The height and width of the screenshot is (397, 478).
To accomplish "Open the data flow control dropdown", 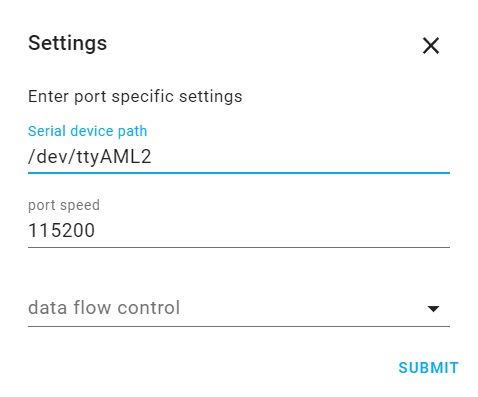I will click(239, 308).
